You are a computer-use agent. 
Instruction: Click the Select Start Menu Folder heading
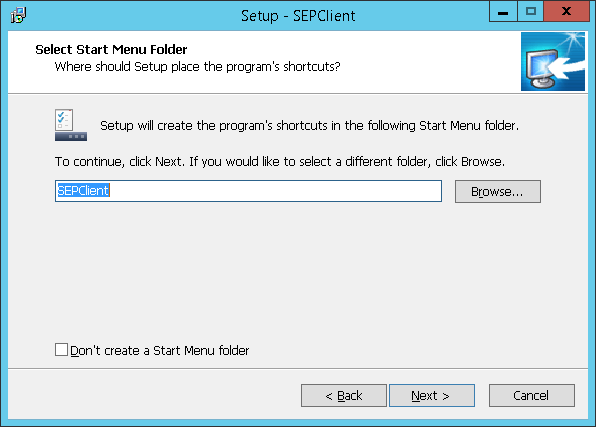click(x=111, y=49)
